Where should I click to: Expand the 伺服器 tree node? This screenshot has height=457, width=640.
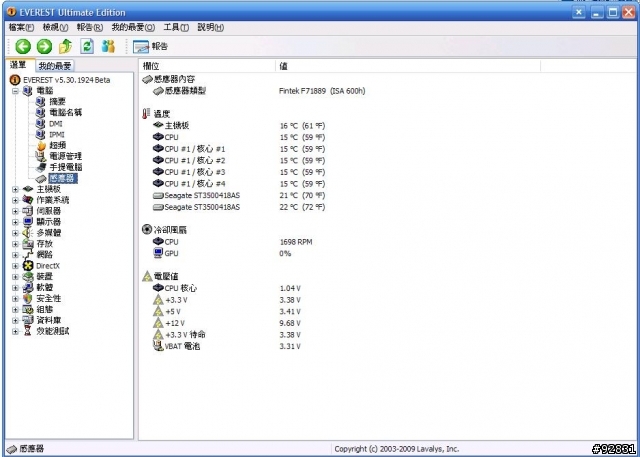tap(16, 211)
